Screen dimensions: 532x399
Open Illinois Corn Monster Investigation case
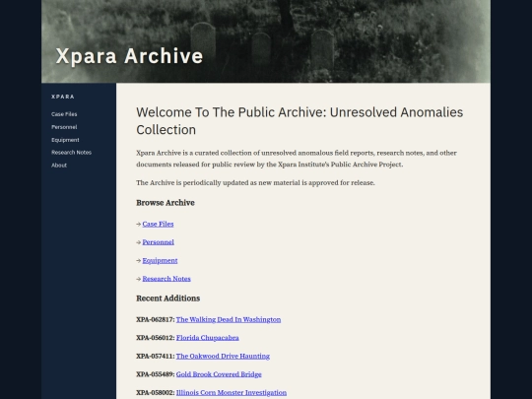pos(232,393)
